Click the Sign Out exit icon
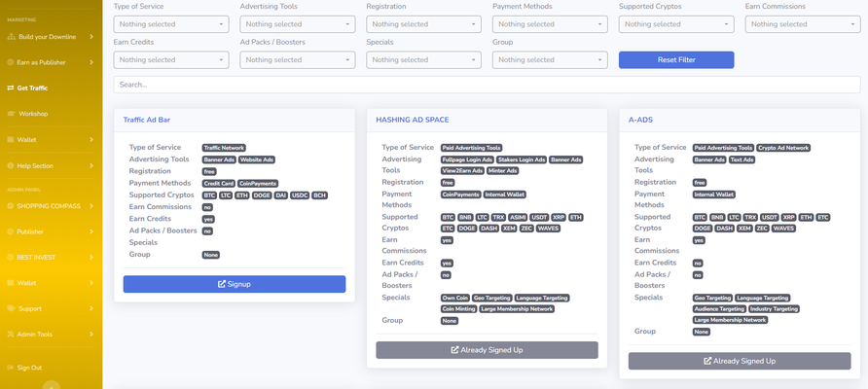Viewport: 868px width, 389px height. 11,368
